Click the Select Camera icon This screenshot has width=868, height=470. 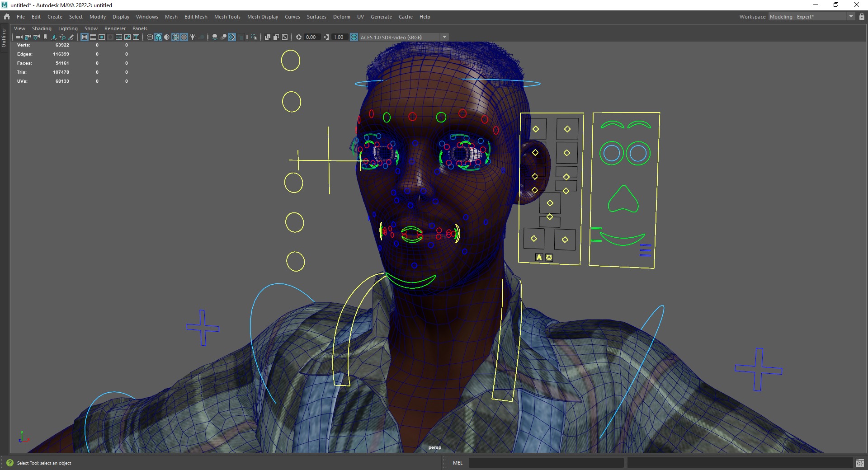(x=19, y=37)
